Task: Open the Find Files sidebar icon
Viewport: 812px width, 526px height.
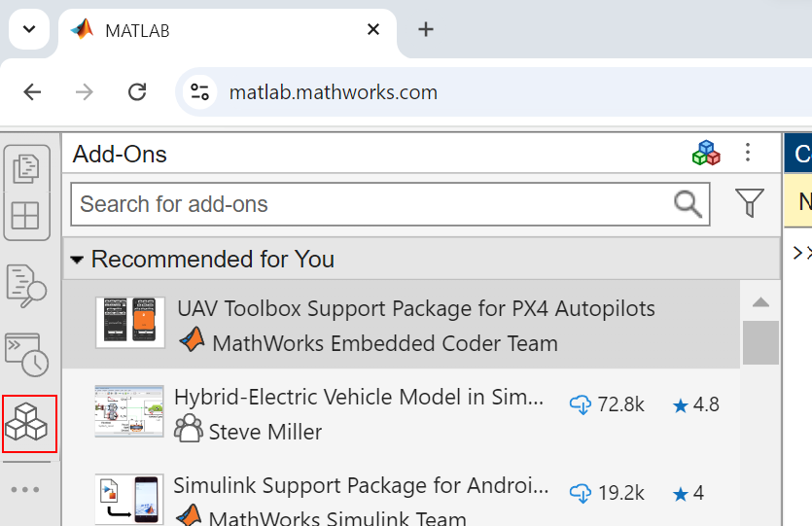Action: pyautogui.click(x=25, y=285)
